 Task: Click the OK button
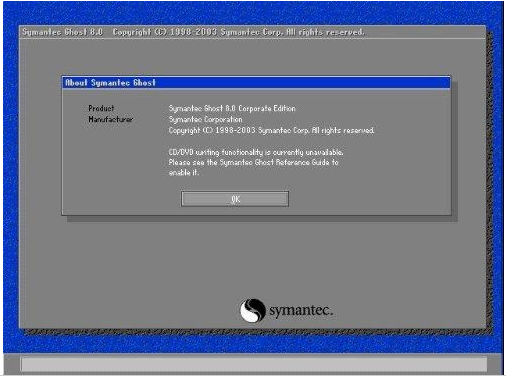click(x=235, y=199)
